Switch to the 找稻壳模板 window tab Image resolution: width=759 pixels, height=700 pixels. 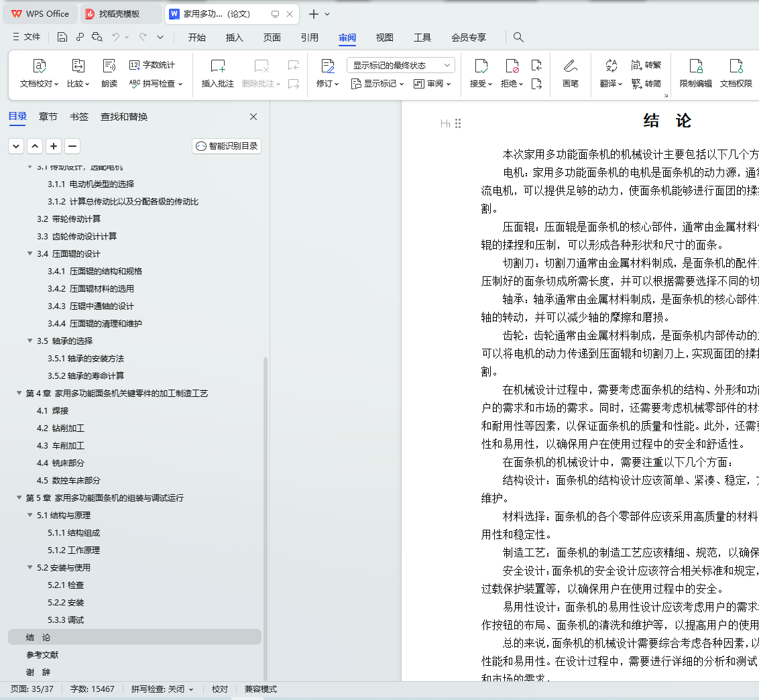click(120, 14)
